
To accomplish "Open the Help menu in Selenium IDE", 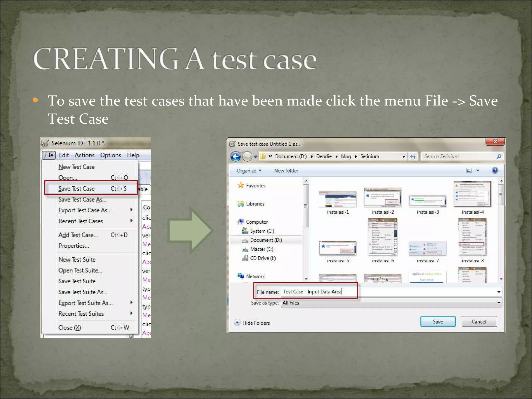I will 133,155.
